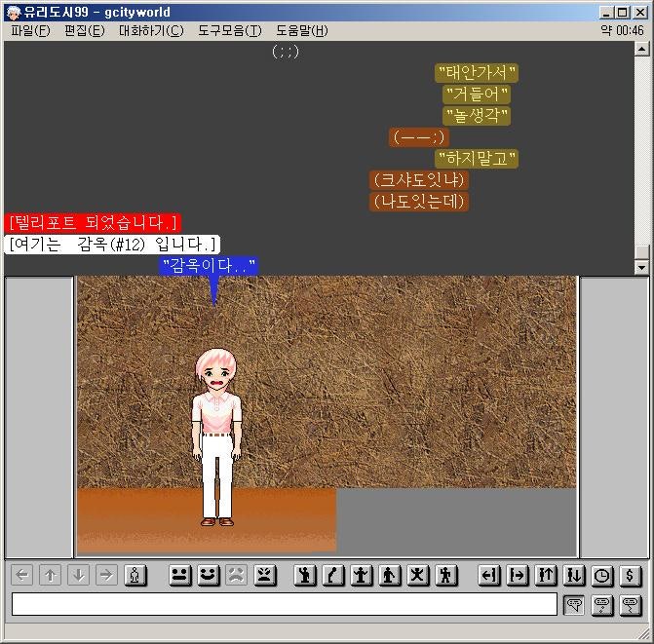
Task: Expand the 도움말(H) menu
Action: coord(301,30)
